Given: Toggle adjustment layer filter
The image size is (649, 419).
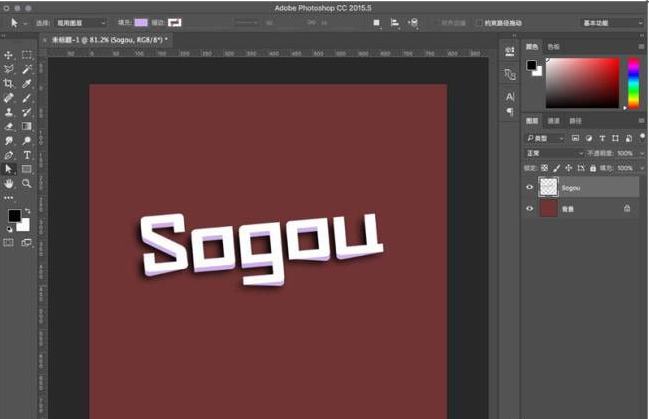Looking at the screenshot, I should click(589, 138).
